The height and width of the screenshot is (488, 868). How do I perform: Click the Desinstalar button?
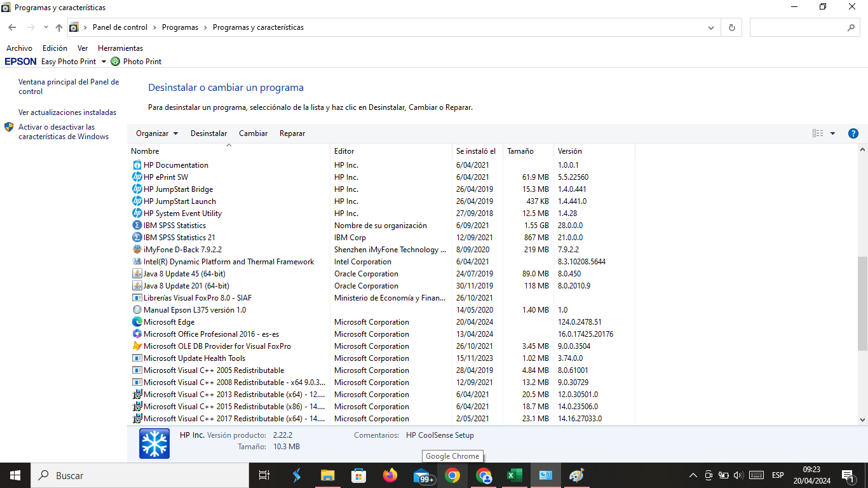point(208,133)
